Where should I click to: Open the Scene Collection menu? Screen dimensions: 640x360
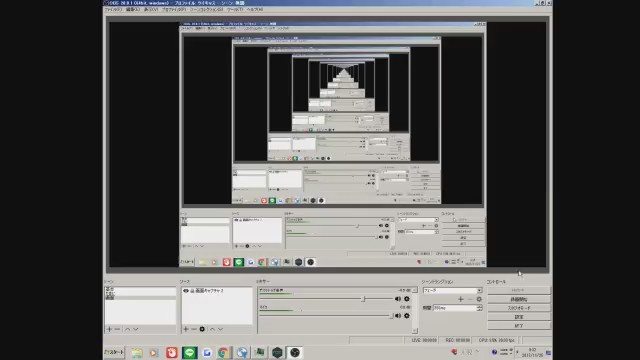click(x=207, y=9)
